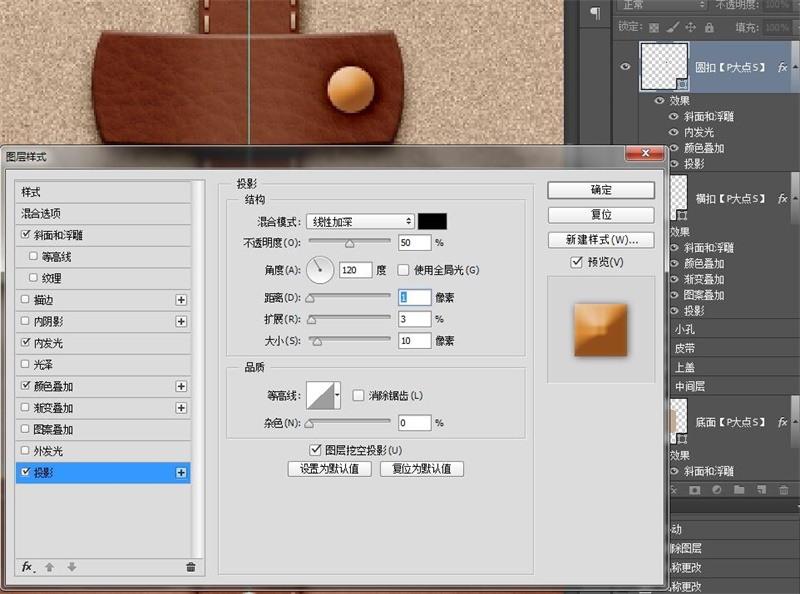Add layer mask from Layers panel bottom
800x594 pixels.
(694, 490)
